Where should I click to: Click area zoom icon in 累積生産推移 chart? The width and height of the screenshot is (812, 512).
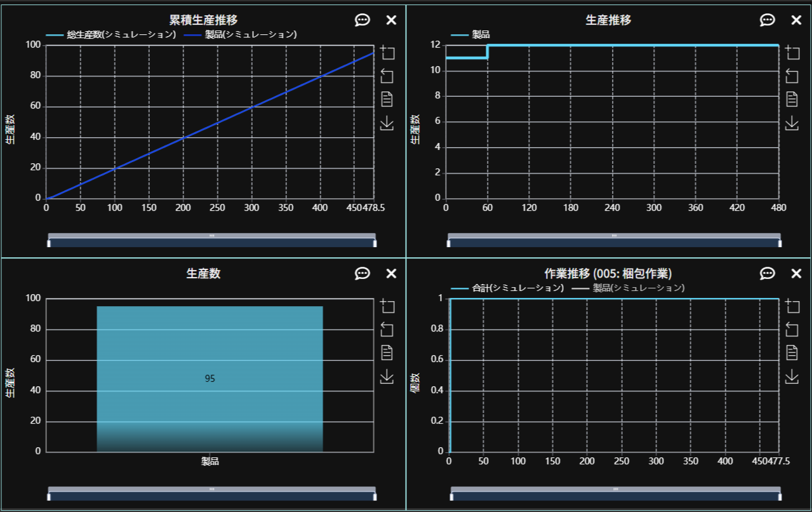tap(387, 53)
